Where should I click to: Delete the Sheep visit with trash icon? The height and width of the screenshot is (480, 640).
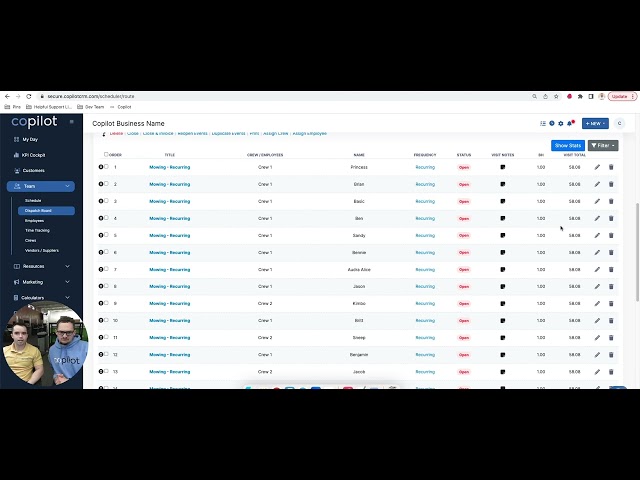click(611, 338)
